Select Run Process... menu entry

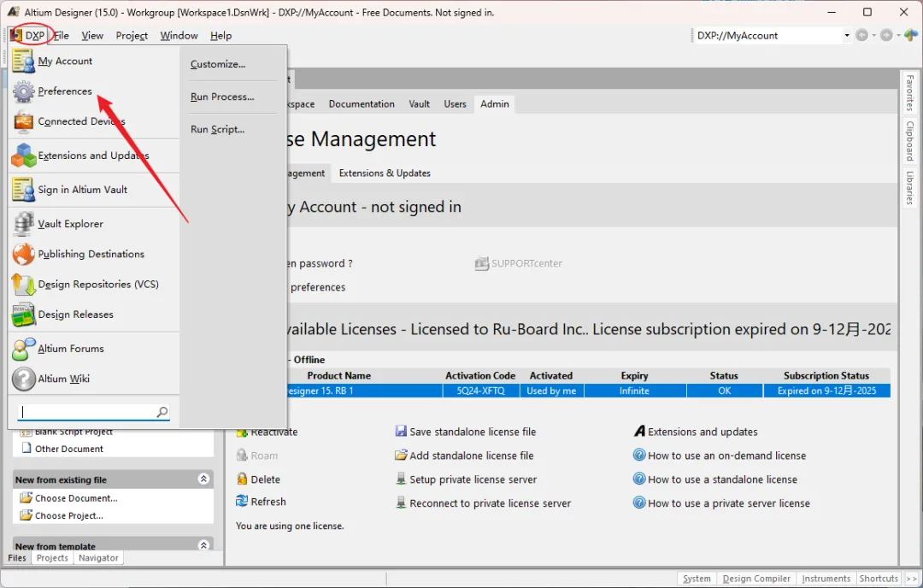222,97
